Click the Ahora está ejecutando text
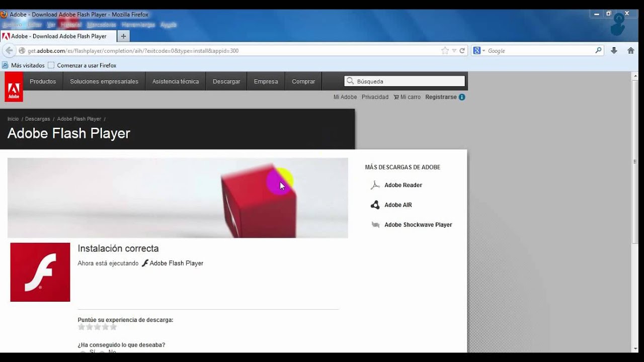This screenshot has height=362, width=644. click(108, 263)
